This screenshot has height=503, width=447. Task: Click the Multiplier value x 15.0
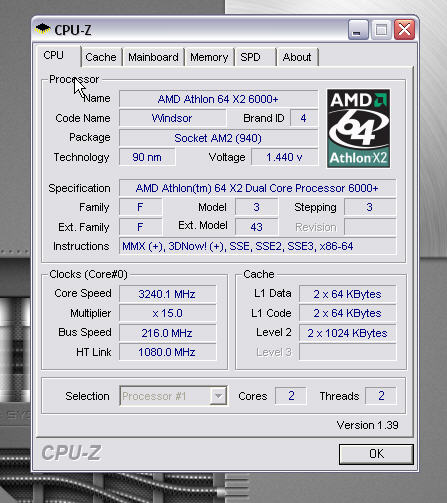tap(167, 313)
